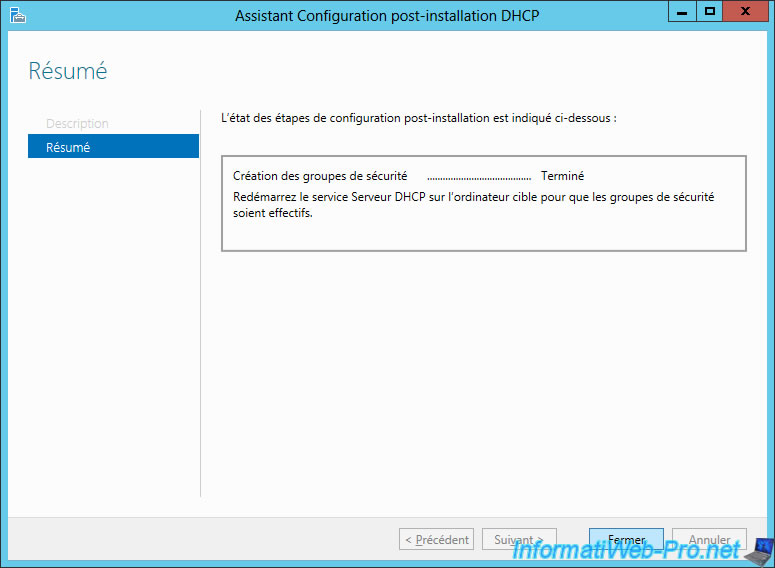Click the wizard icon in title bar
This screenshot has width=775, height=568.
pos(18,15)
